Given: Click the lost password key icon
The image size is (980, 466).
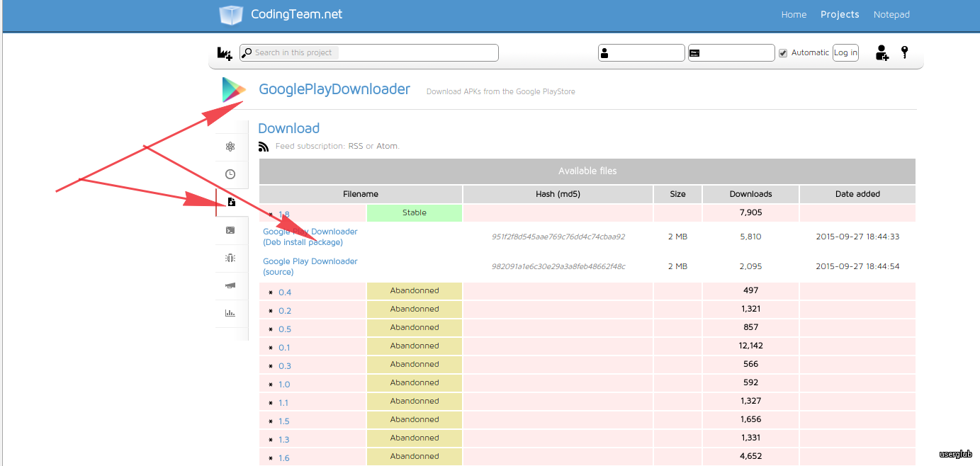Looking at the screenshot, I should [x=905, y=52].
